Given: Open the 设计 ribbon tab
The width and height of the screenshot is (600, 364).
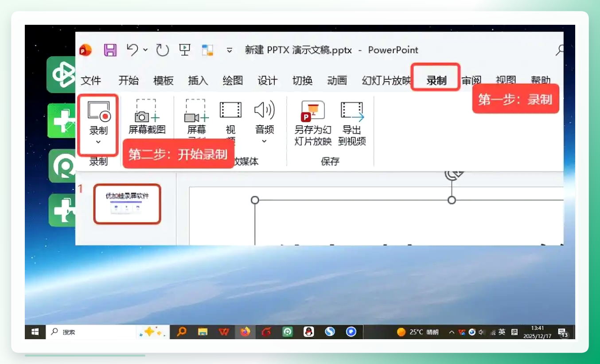Looking at the screenshot, I should (x=268, y=81).
